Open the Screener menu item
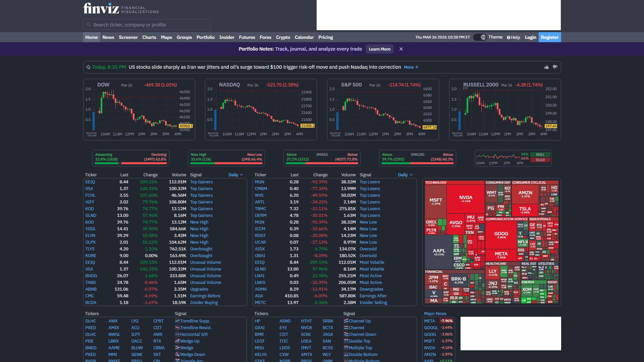Viewport: 644px width, 362px height. [x=128, y=37]
